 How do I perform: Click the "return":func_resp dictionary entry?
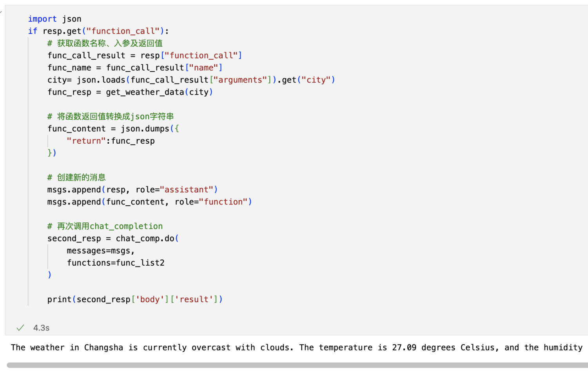pos(111,140)
